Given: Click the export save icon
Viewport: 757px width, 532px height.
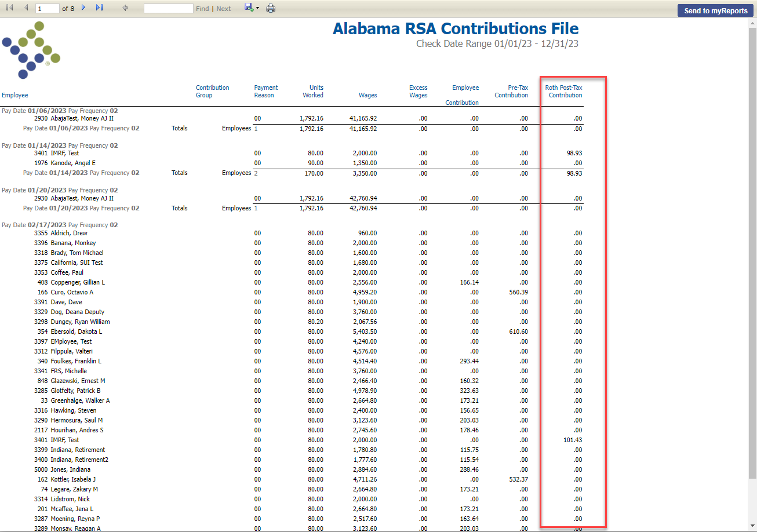Looking at the screenshot, I should 249,8.
